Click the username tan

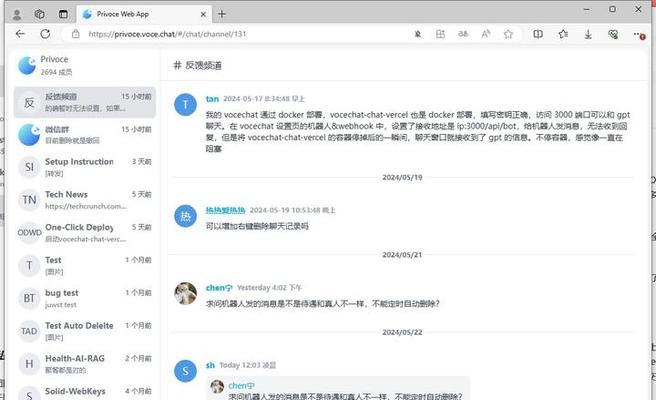[212, 99]
